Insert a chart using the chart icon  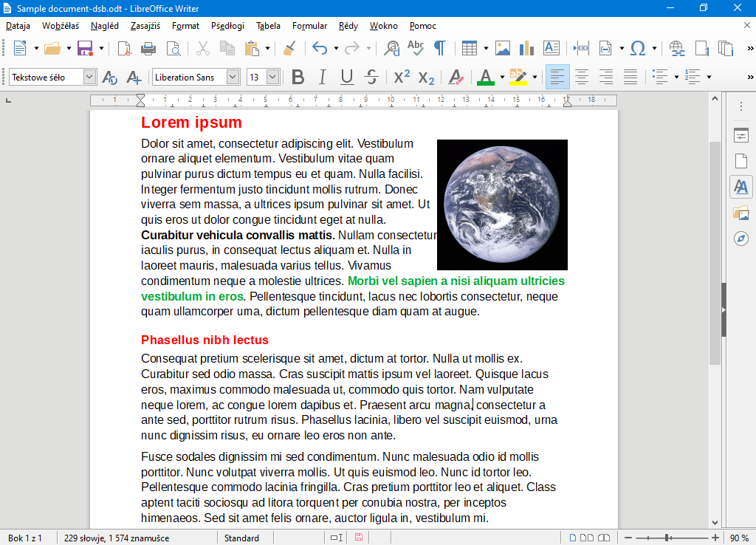526,49
